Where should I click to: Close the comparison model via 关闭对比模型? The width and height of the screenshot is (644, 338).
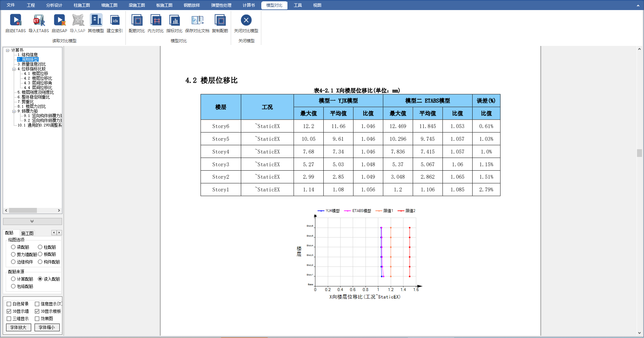tap(246, 21)
